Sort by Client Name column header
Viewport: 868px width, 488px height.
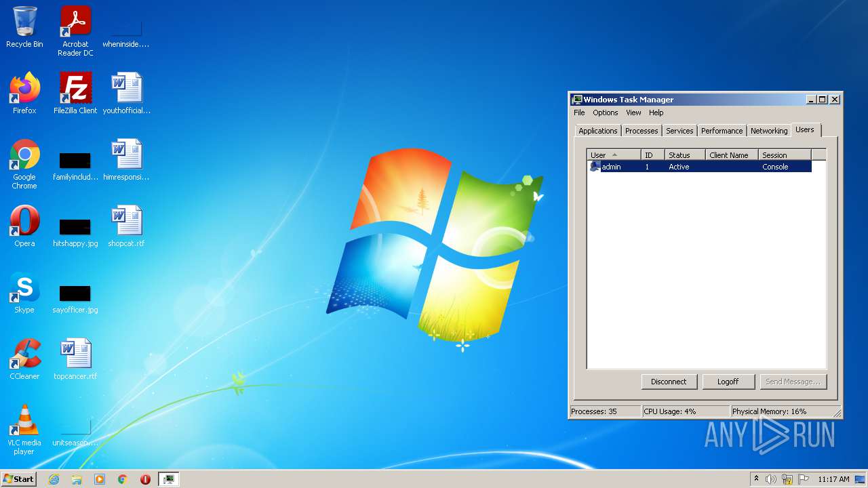click(x=732, y=155)
